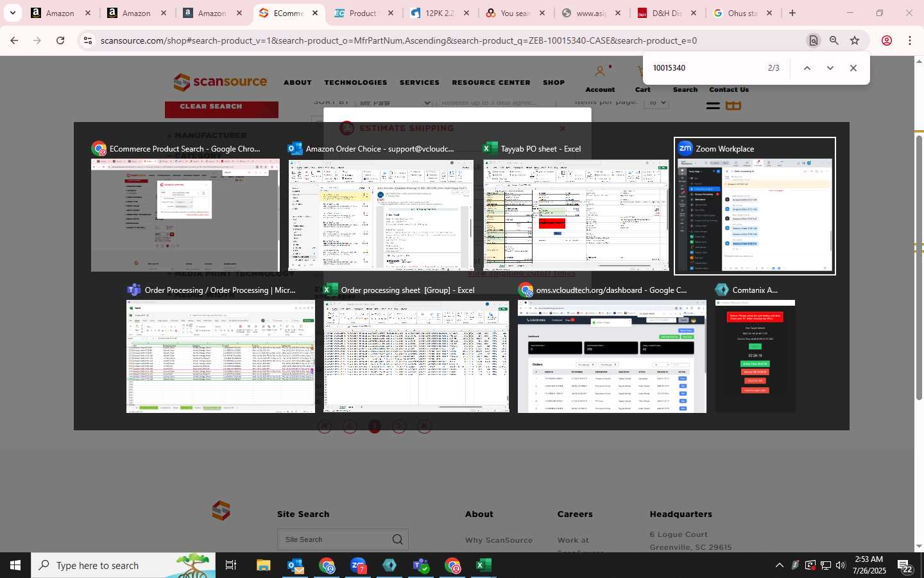Switch to the ECommerce Product Search Chrome thumbnail
This screenshot has height=578, width=924.
[185, 206]
